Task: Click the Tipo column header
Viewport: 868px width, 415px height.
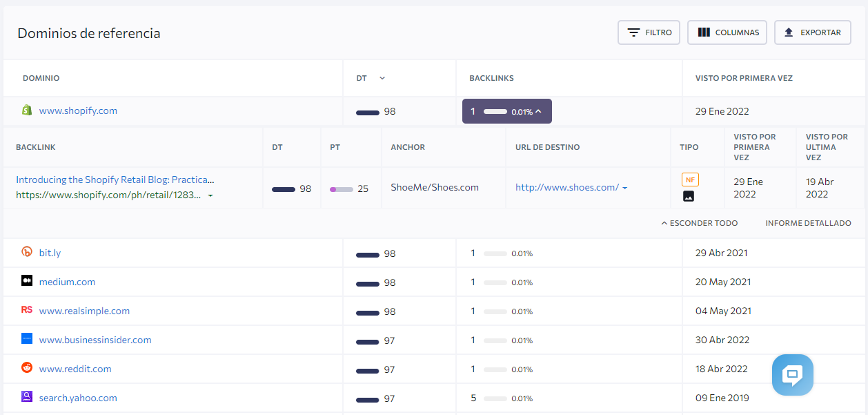Action: click(689, 147)
